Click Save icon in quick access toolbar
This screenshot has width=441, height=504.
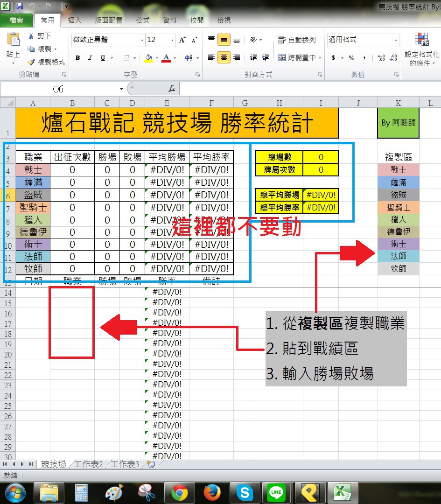click(x=20, y=6)
